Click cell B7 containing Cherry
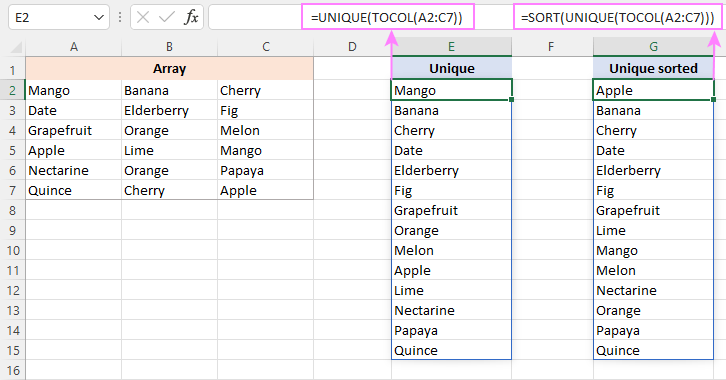 [169, 190]
